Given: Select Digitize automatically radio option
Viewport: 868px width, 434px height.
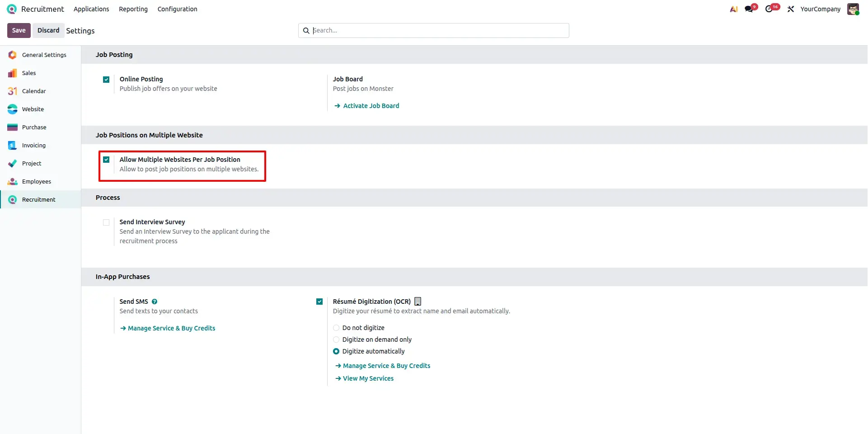Looking at the screenshot, I should pos(336,351).
